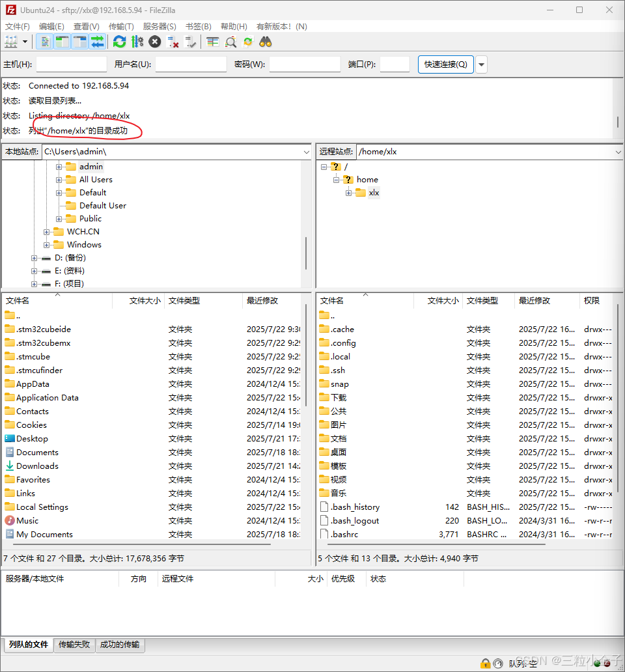Toggle processing of transfer queue icon

137,42
